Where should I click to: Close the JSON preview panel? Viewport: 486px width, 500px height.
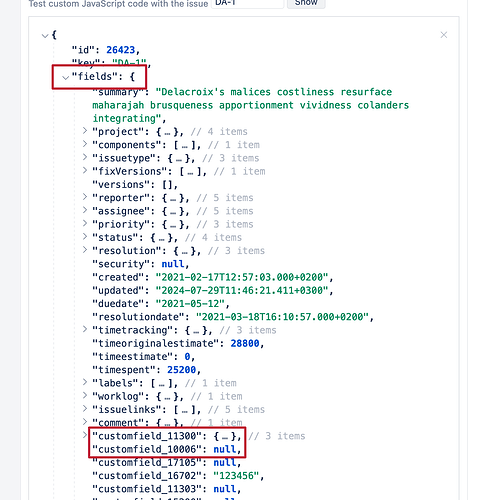coord(443,35)
